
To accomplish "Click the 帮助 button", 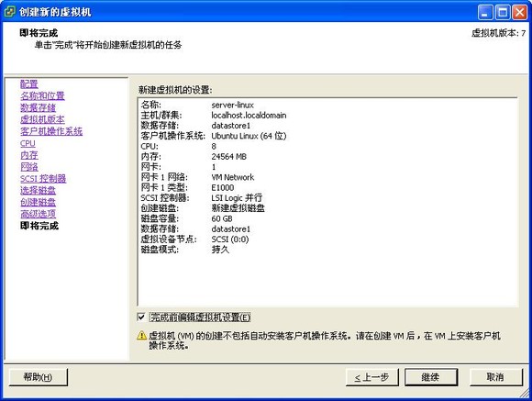I will click(39, 377).
